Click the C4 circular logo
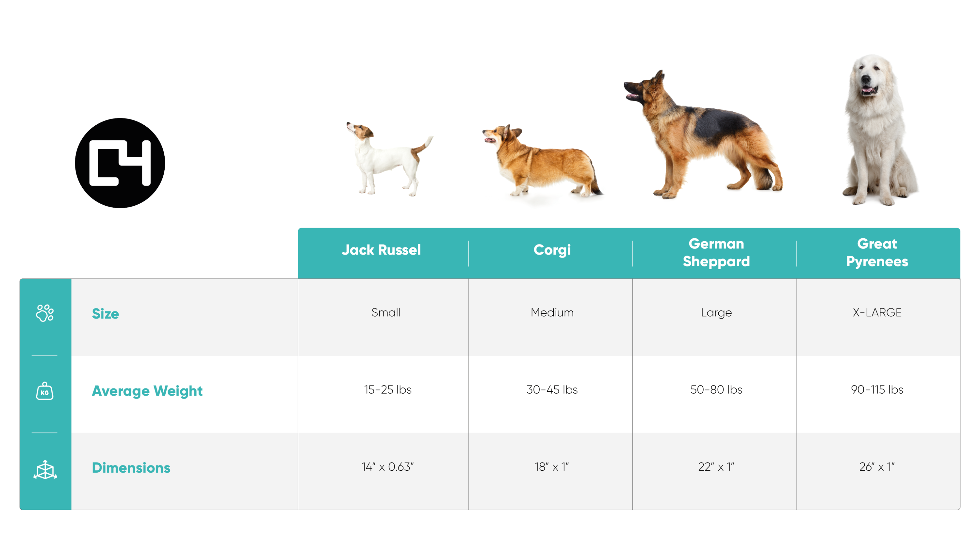This screenshot has width=980, height=551. click(120, 163)
